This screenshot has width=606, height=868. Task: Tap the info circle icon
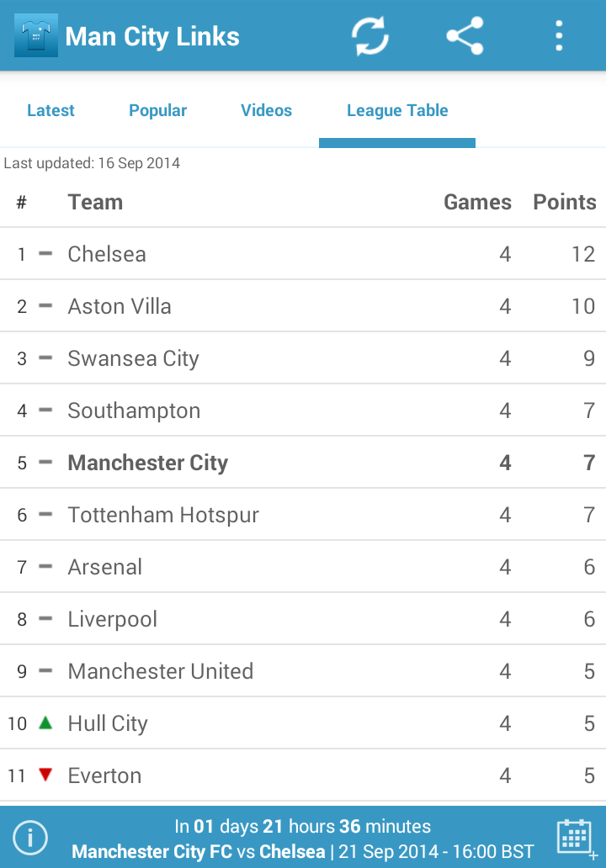pos(30,838)
